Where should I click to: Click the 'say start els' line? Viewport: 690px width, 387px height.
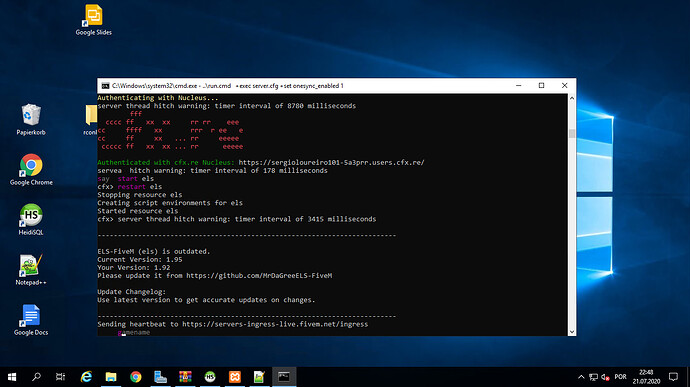click(125, 178)
